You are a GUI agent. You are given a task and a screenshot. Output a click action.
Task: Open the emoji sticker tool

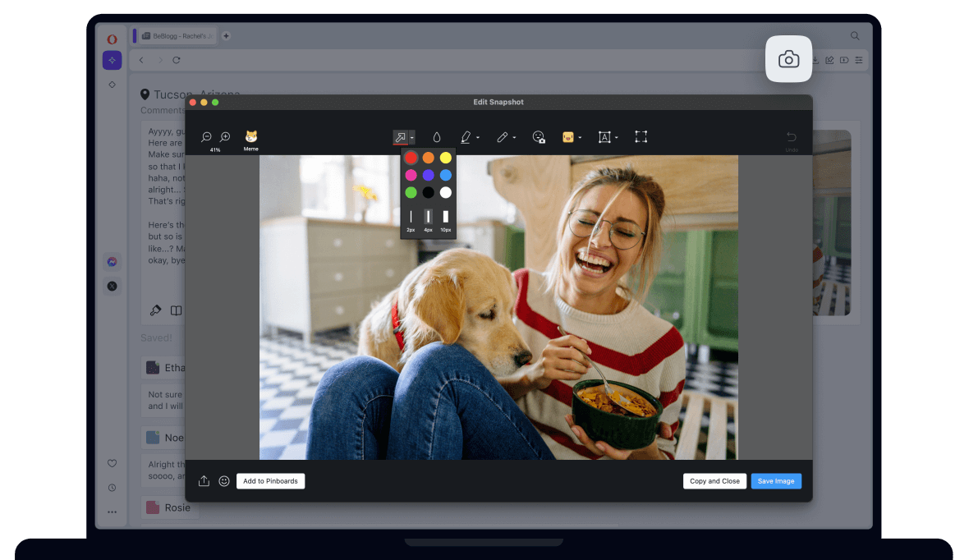pyautogui.click(x=568, y=137)
